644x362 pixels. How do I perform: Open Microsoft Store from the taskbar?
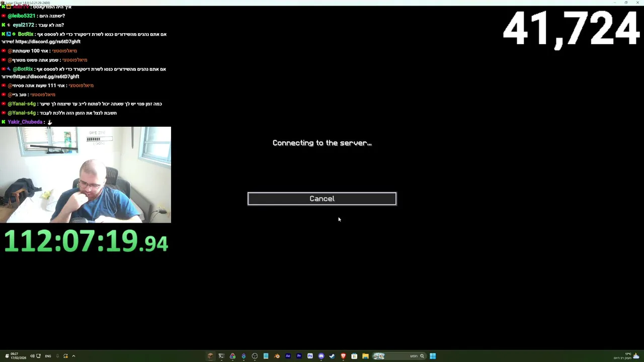click(x=354, y=356)
